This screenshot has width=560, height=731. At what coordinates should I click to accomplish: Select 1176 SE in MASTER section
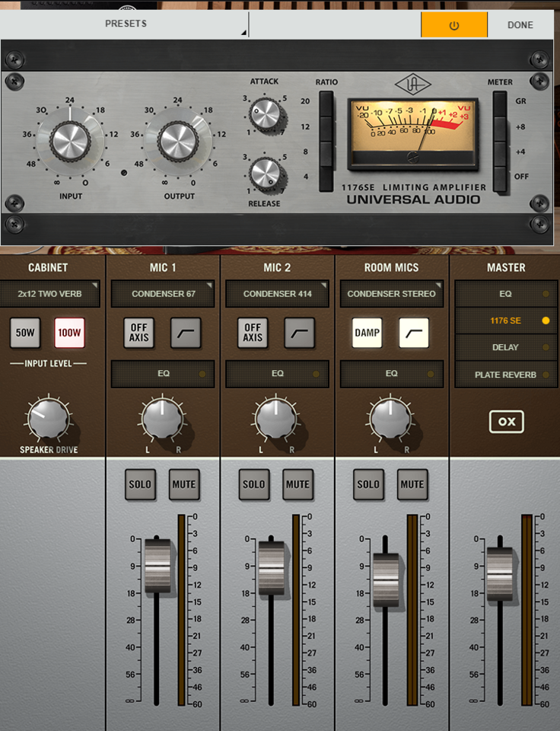pos(505,321)
